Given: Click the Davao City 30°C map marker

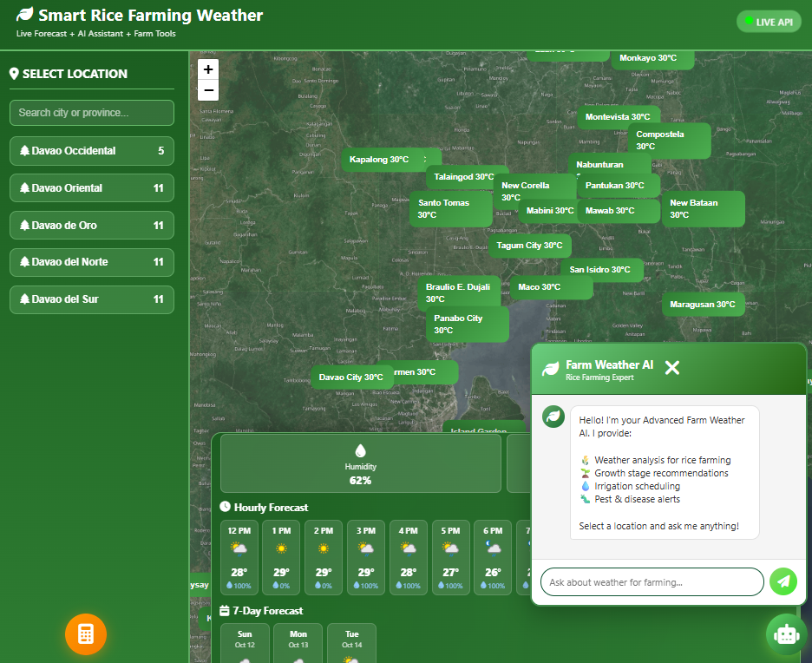Looking at the screenshot, I should (350, 377).
